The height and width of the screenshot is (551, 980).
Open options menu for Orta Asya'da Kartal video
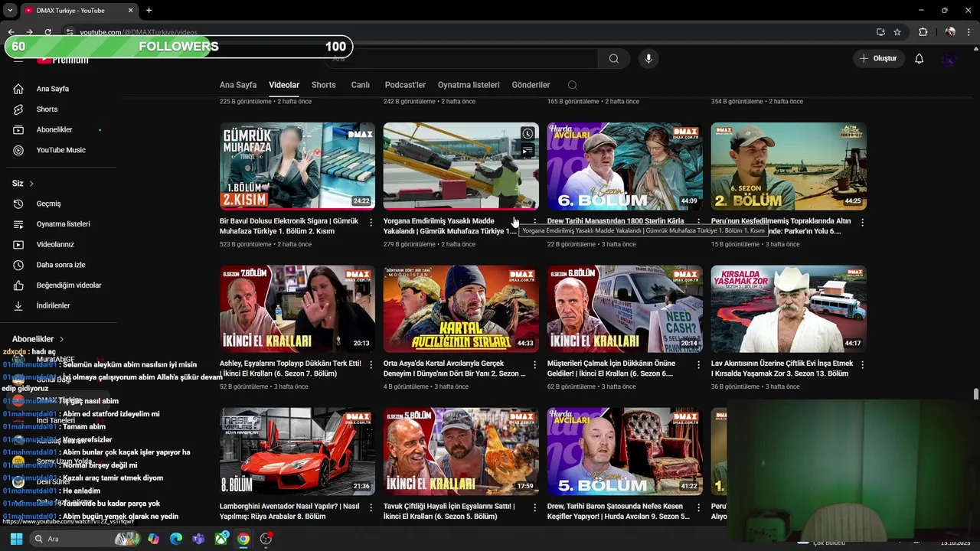pos(535,365)
